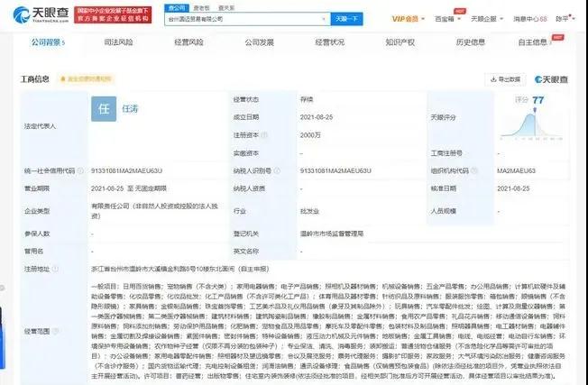
Task: Click the 天眼评分 score distribution chart
Action: click(531, 126)
